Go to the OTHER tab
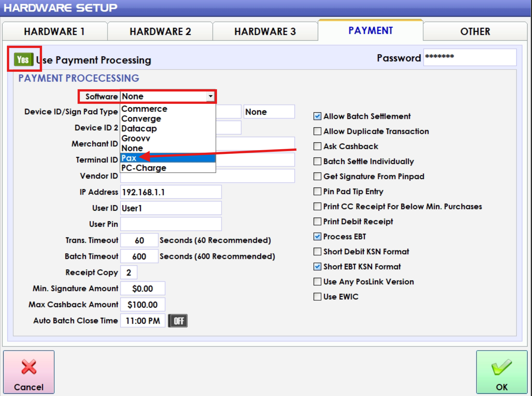532x396 pixels. [x=475, y=31]
